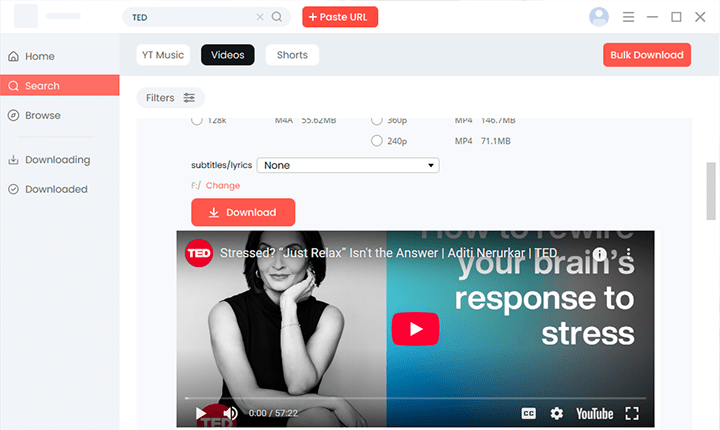The width and height of the screenshot is (720, 430).
Task: Open the Home page in sidebar
Action: tap(60, 56)
